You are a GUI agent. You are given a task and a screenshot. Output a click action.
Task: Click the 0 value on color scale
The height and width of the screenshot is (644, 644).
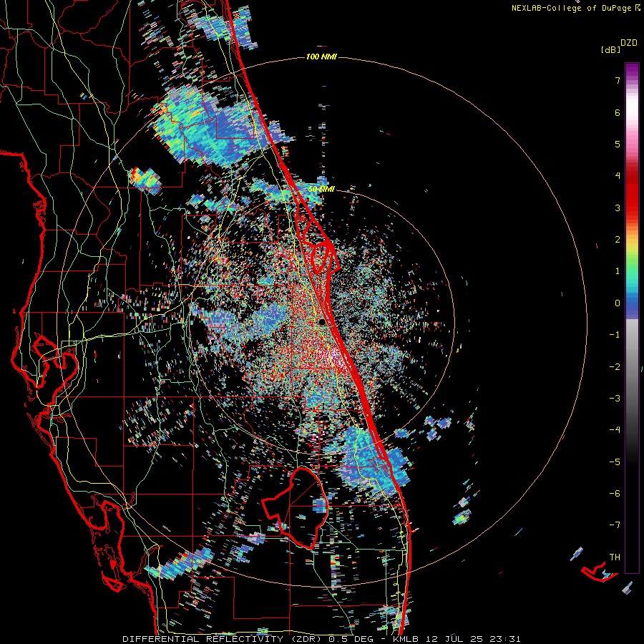coord(618,303)
